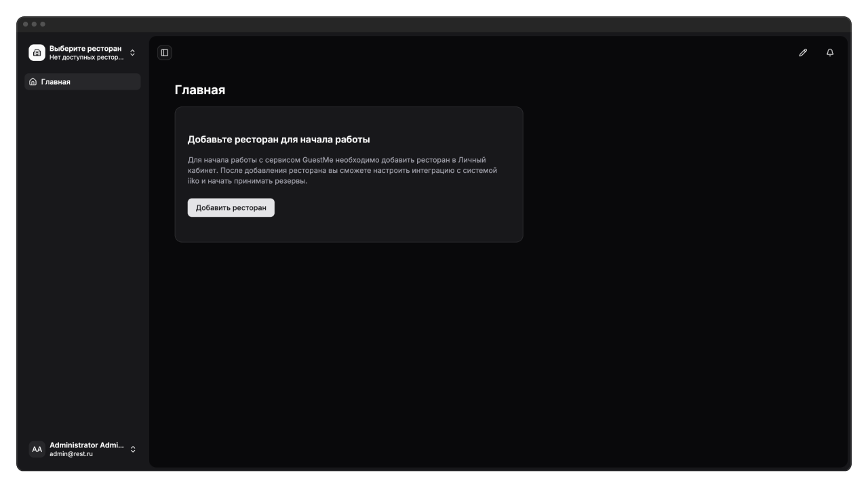Expand the restaurant selector chevron
The width and height of the screenshot is (868, 488).
[133, 53]
